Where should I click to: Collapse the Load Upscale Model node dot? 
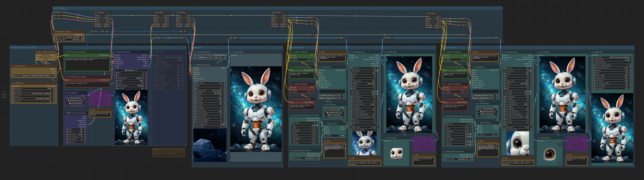click(x=194, y=52)
